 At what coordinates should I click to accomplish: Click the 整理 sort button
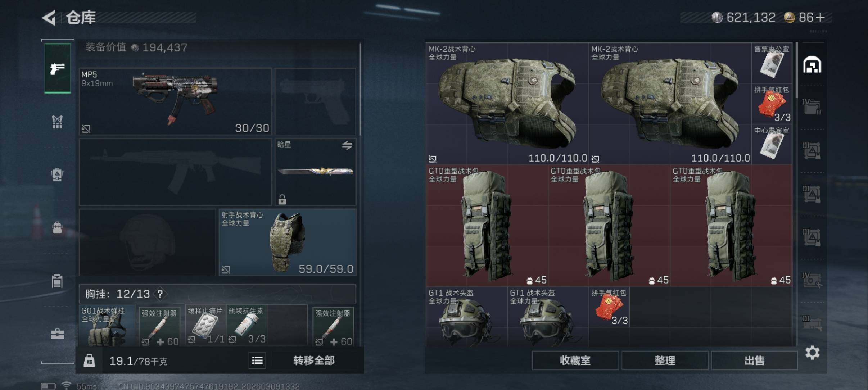665,360
